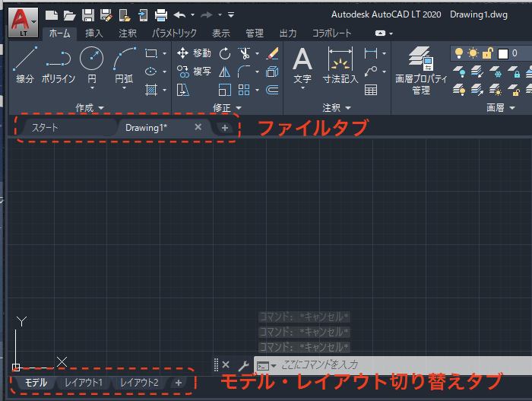Open the 文字 tool dropdown arrow
Screen dimensions: 532x401
302,88
